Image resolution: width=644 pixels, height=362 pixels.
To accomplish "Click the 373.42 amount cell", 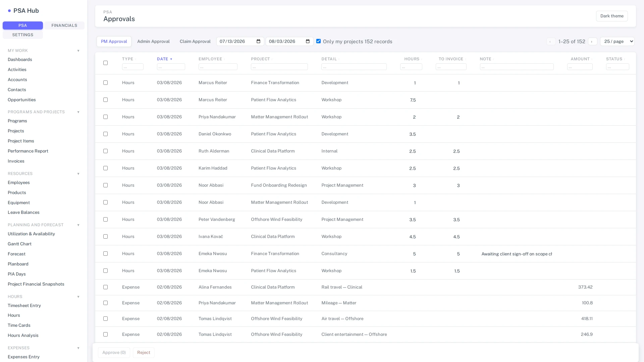I will pos(585,287).
